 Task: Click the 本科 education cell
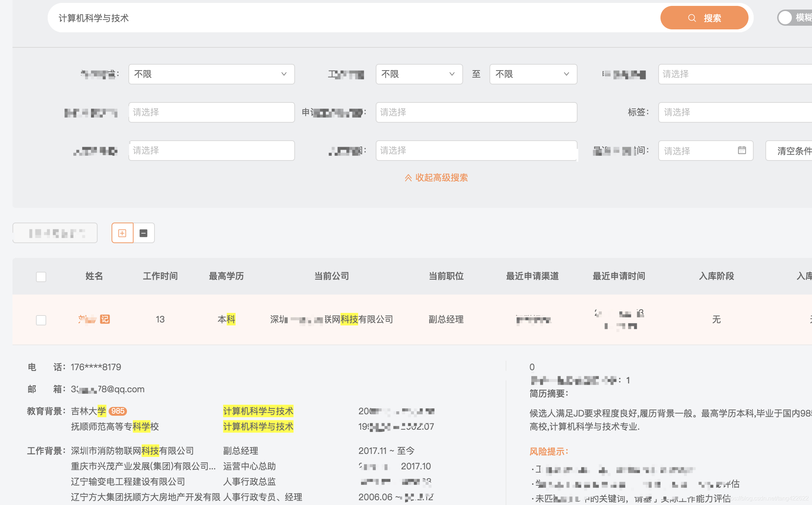(226, 320)
